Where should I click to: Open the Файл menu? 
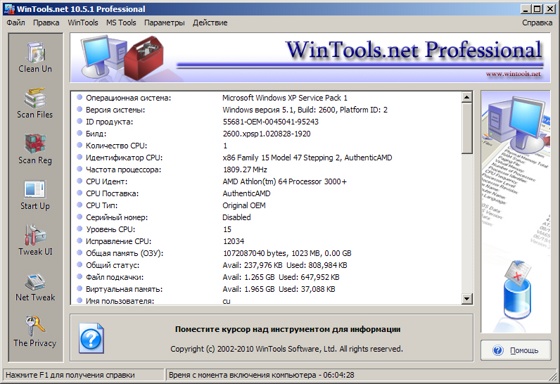(16, 23)
